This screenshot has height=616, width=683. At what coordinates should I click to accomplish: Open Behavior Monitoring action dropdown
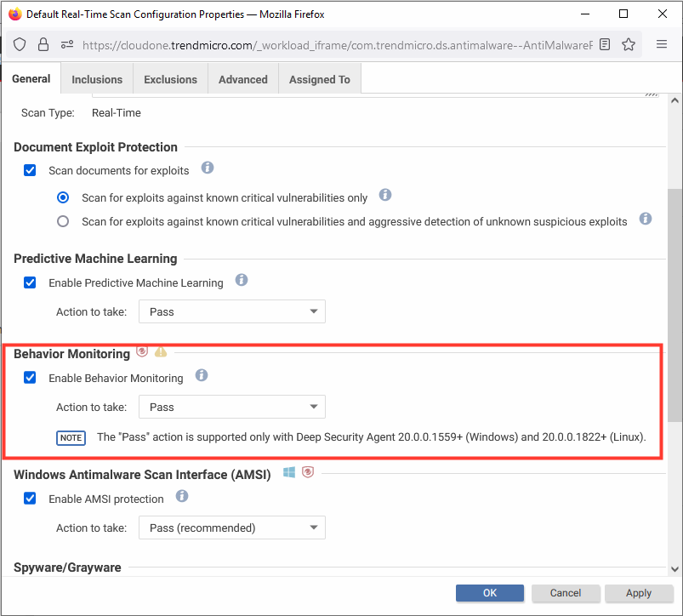click(x=232, y=407)
